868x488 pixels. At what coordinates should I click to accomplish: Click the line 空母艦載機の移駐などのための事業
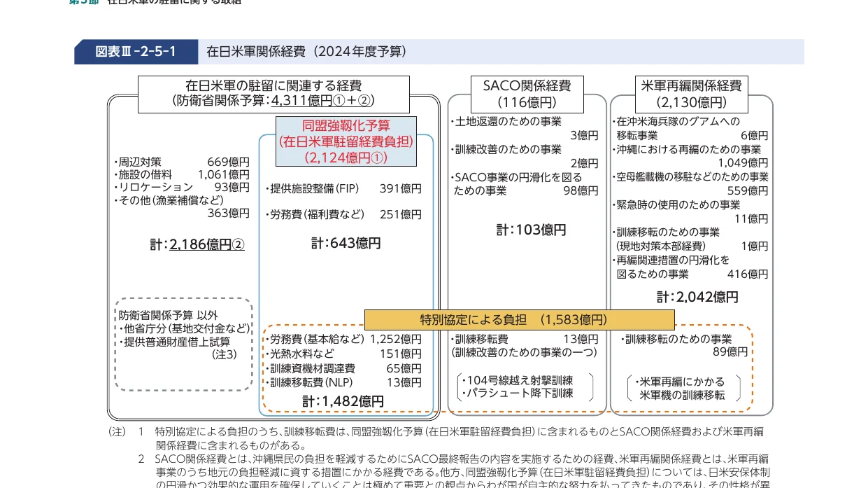[690, 176]
